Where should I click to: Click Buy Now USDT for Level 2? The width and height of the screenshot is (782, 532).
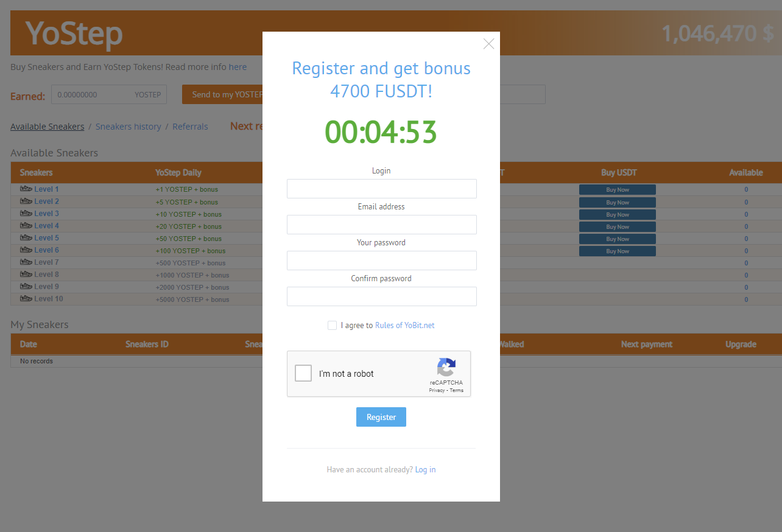618,202
